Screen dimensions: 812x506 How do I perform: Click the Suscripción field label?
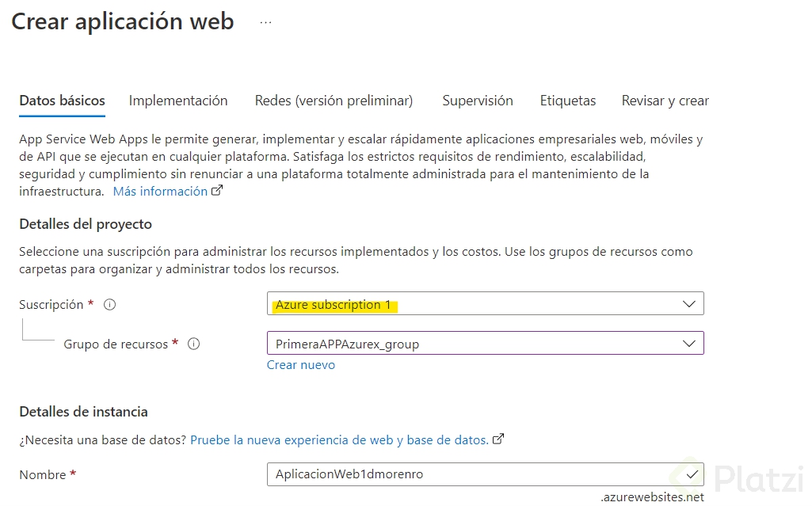[x=51, y=305]
